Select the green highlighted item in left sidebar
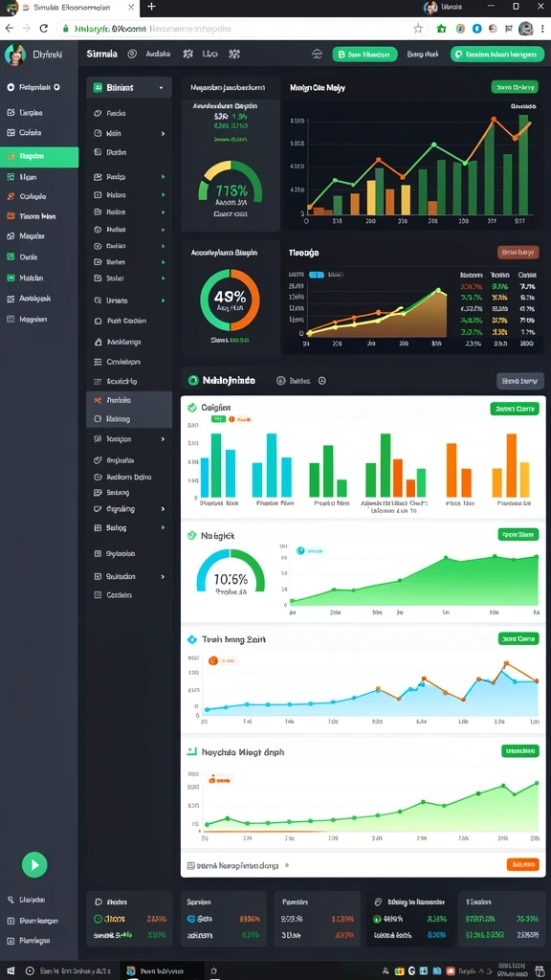 pyautogui.click(x=39, y=157)
